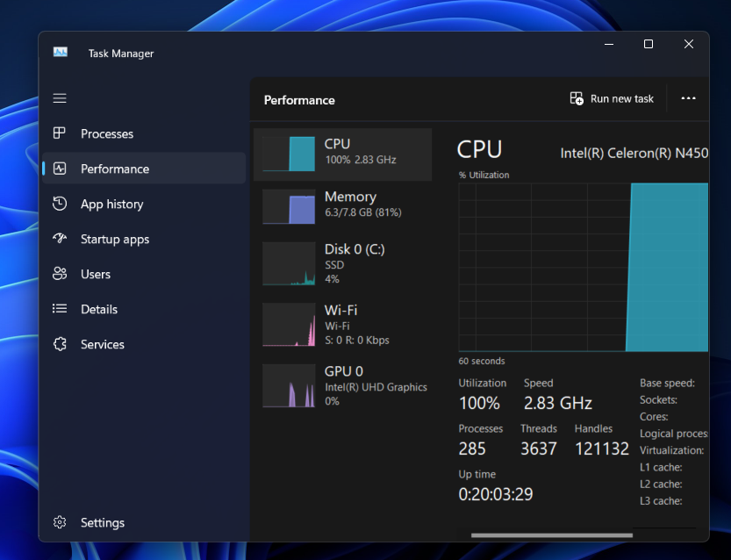Viewport: 731px width, 560px height.
Task: Select the GPU 0 resource entry
Action: (342, 385)
